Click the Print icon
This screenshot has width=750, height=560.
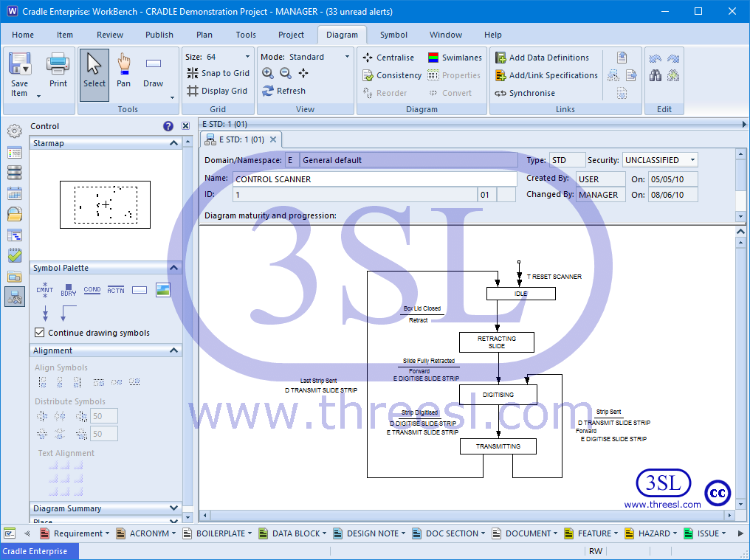[58, 65]
